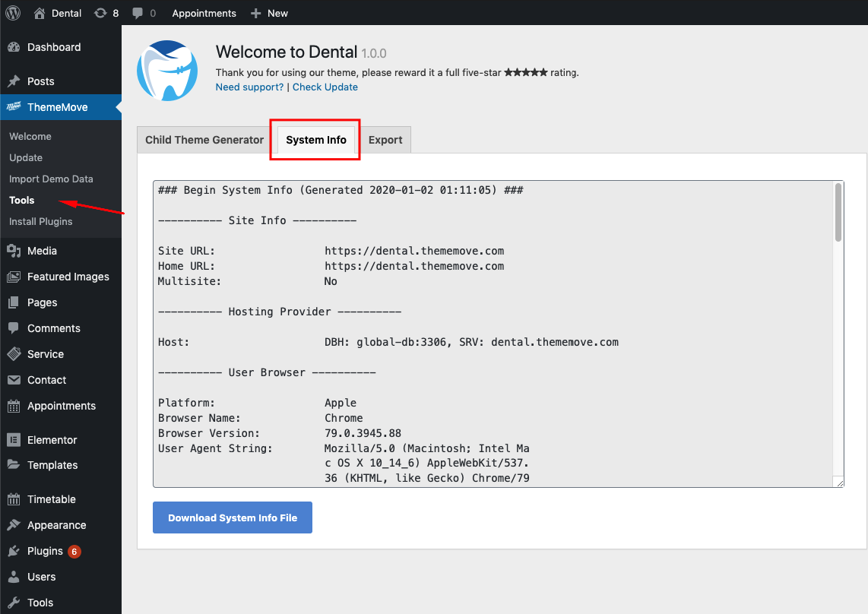Click the Plugins update count badge 6
Image resolution: width=868 pixels, height=614 pixels.
74,552
